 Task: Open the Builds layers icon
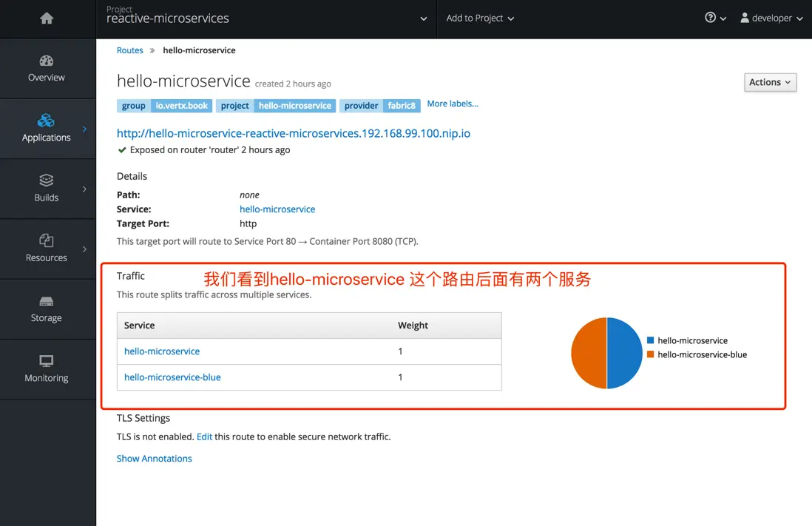47,181
